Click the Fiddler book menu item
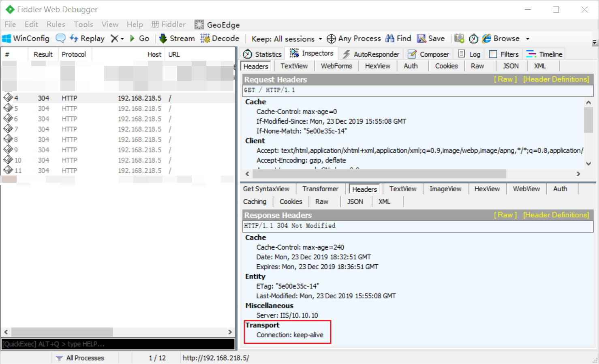The image size is (599, 364). click(169, 24)
